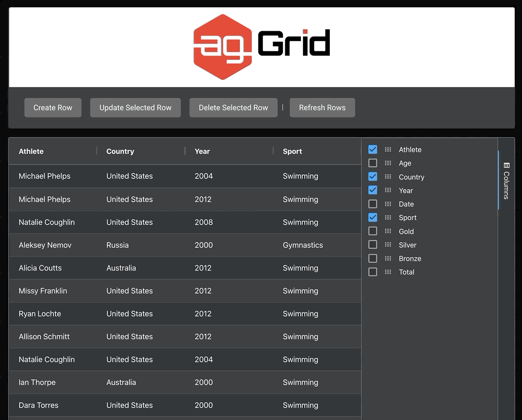522x420 pixels.
Task: Show the Bronze column via checkbox
Action: coord(373,259)
